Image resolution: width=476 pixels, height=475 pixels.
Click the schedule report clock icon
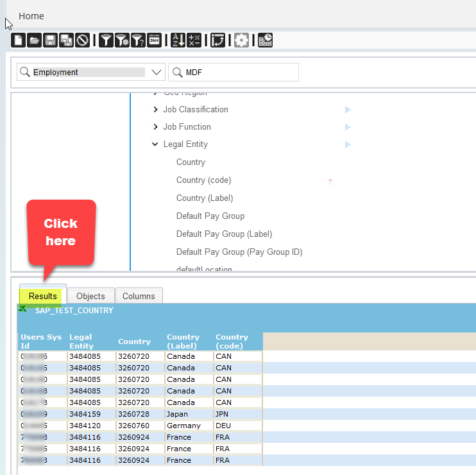point(265,40)
